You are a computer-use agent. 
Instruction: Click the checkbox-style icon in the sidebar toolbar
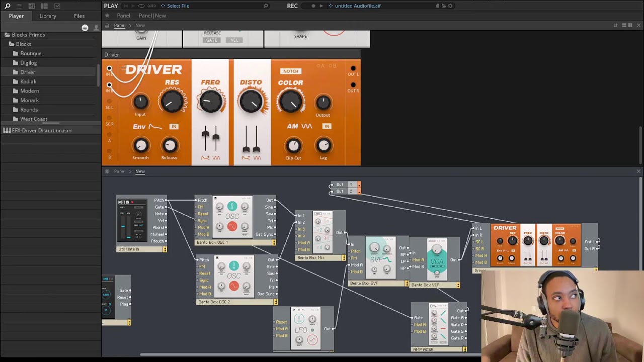[x=57, y=6]
